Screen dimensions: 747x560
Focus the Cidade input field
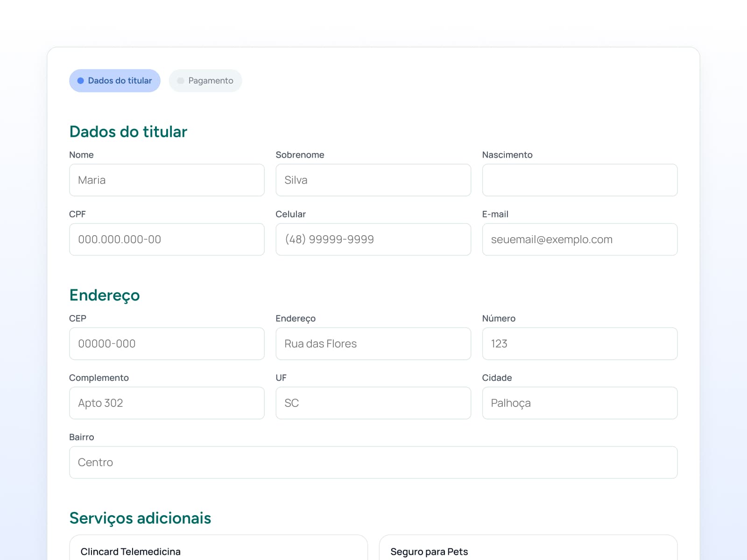580,403
